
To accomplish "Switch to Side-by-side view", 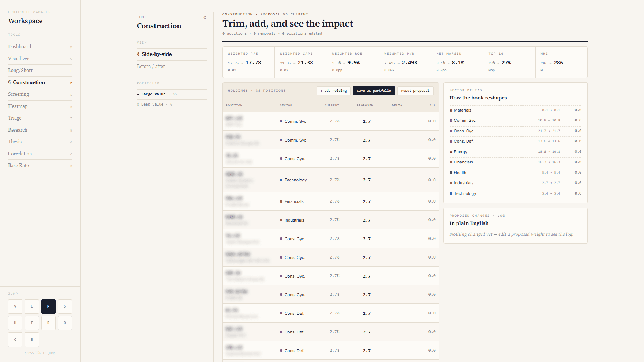I will [172, 54].
